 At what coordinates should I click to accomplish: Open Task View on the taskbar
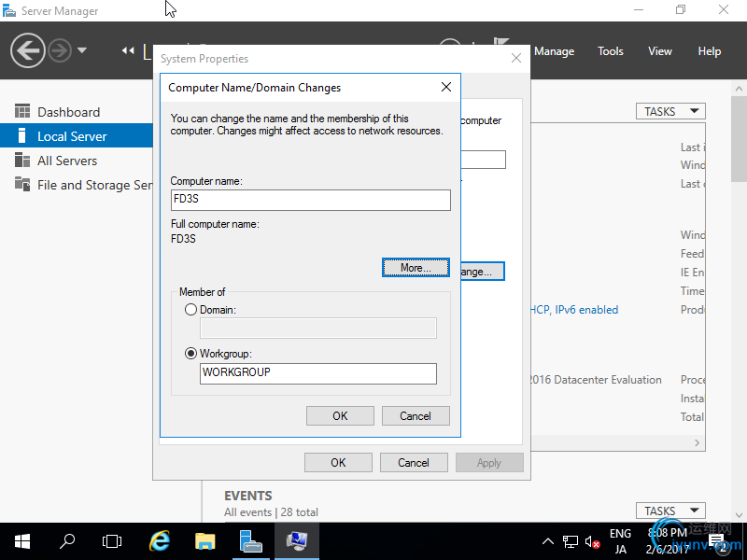click(112, 540)
